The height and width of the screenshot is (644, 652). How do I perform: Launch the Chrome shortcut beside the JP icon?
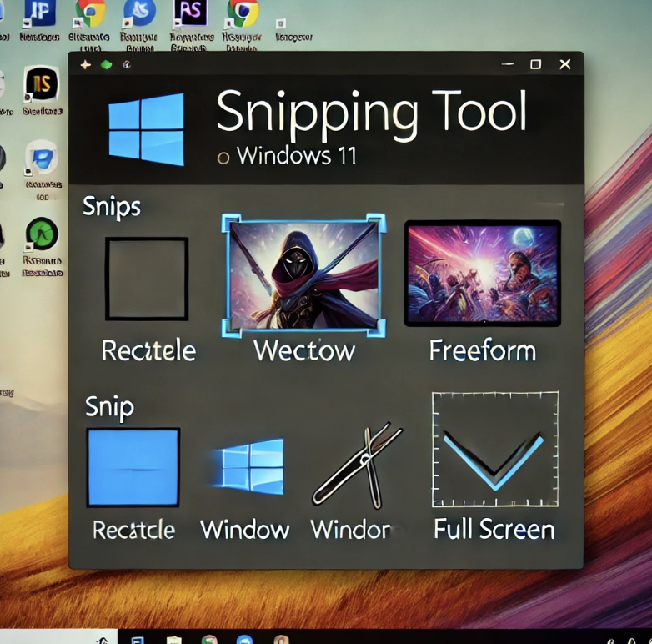(90, 13)
